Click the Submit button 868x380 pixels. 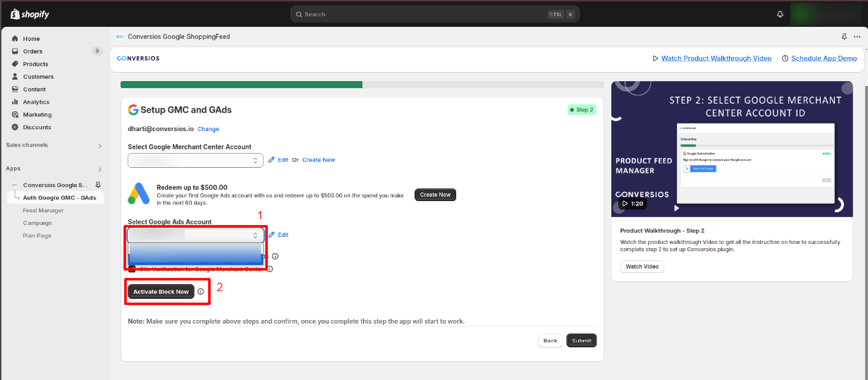582,341
